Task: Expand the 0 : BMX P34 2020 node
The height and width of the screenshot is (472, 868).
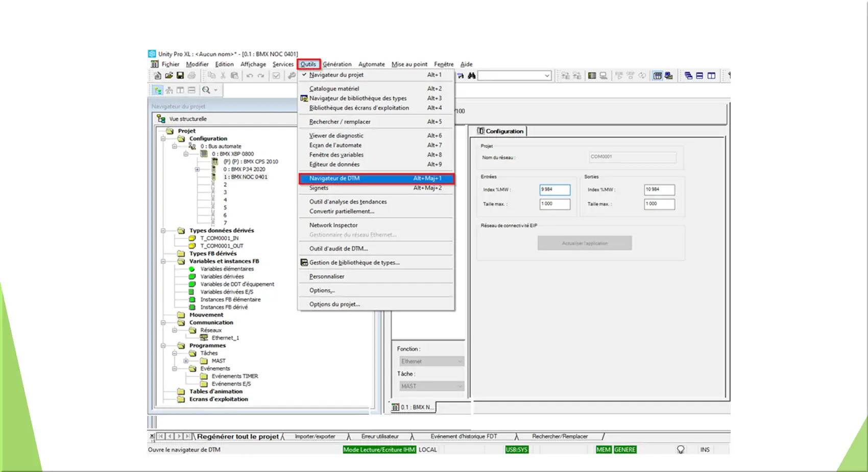Action: pos(197,169)
